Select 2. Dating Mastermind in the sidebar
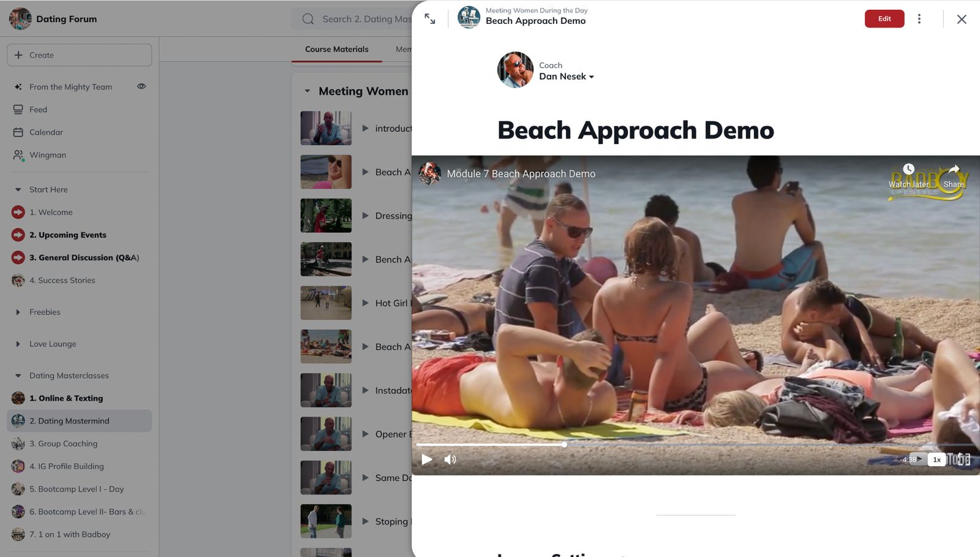This screenshot has height=557, width=980. pos(79,421)
